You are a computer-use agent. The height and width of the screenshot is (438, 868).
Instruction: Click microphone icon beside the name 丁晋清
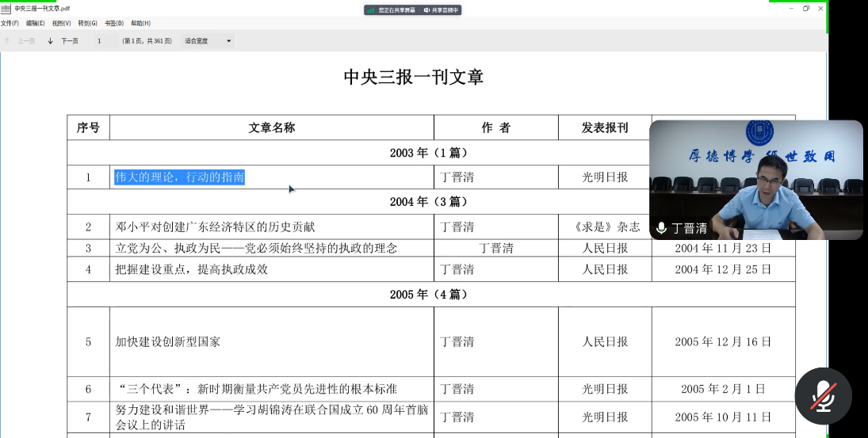coord(661,228)
